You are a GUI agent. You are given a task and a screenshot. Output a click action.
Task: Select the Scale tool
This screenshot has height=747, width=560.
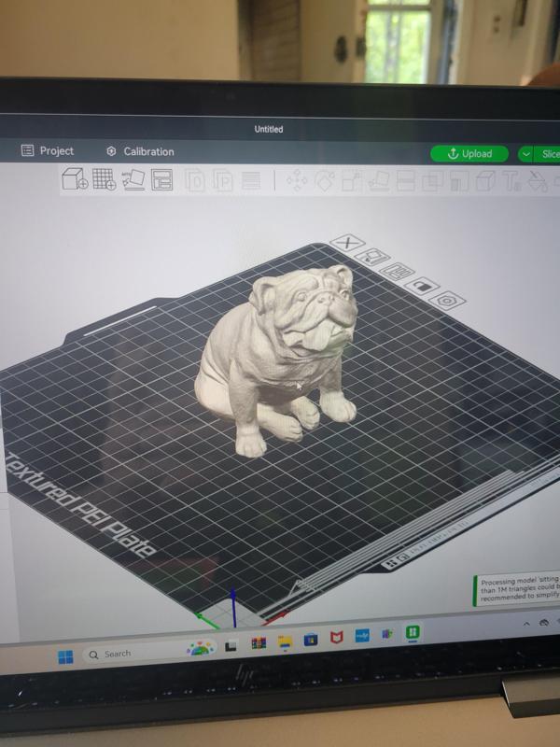coord(352,181)
